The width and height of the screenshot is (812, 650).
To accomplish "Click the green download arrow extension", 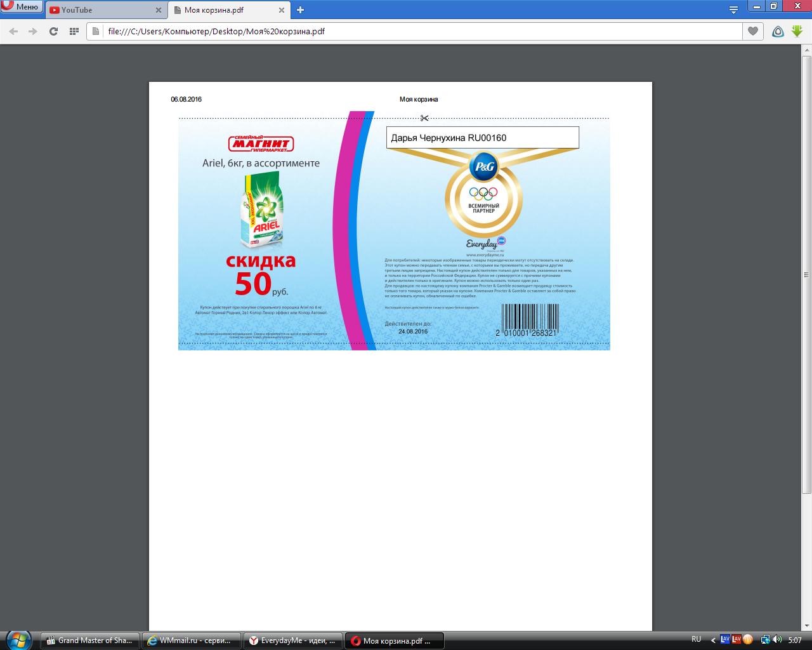I will coord(797,31).
